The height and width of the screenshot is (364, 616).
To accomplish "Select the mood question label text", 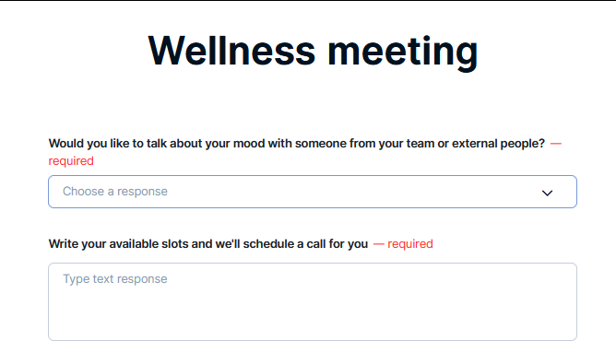I will pos(297,144).
